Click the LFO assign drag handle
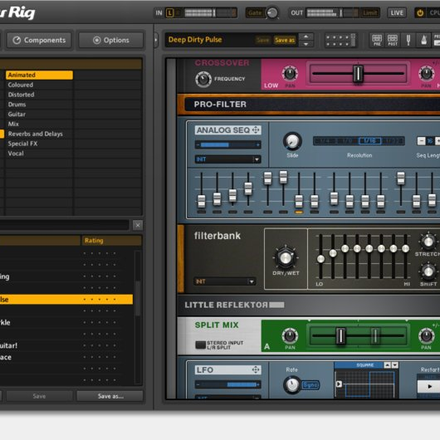Image resolution: width=440 pixels, height=440 pixels. pyautogui.click(x=256, y=370)
